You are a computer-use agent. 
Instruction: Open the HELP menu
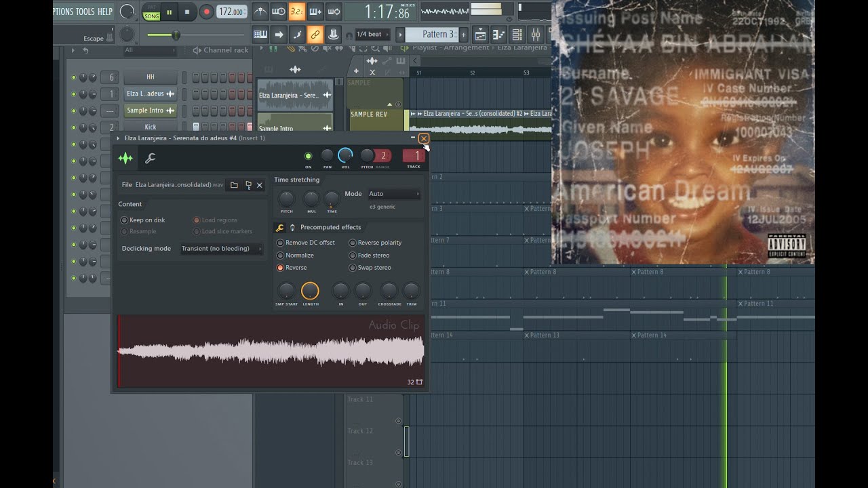[105, 12]
